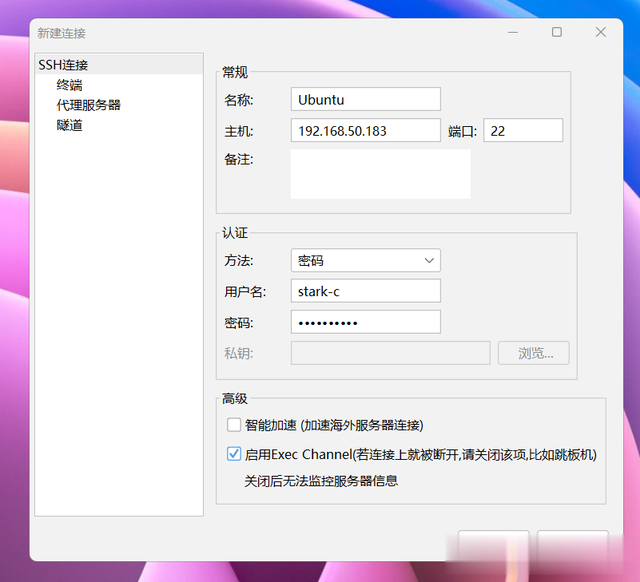The width and height of the screenshot is (640, 582).
Task: Open the 终端 settings page
Action: pyautogui.click(x=69, y=85)
